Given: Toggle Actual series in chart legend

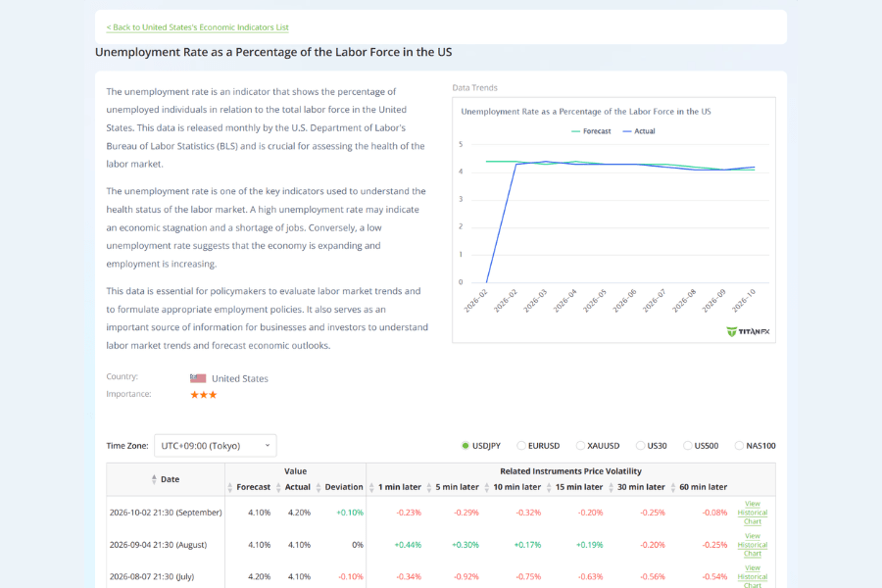Looking at the screenshot, I should (639, 131).
